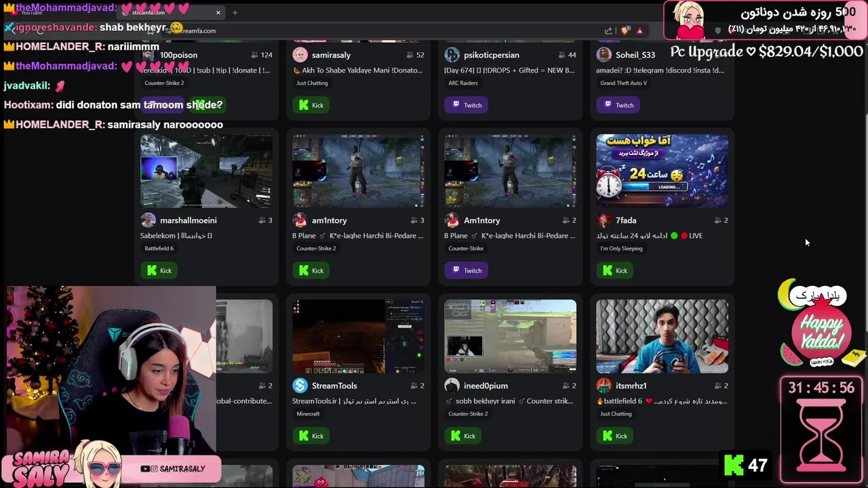The width and height of the screenshot is (868, 488).
Task: Select the Grand Theft Auto V game tag
Action: [623, 83]
